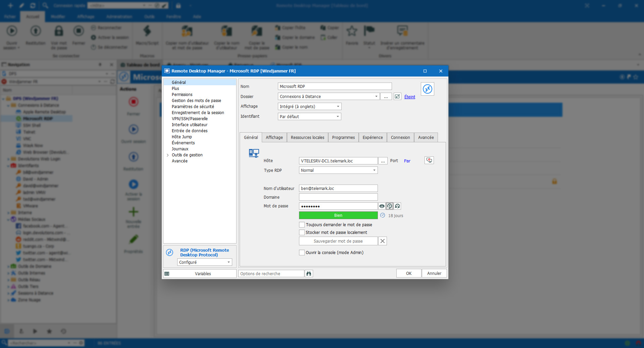
Task: Open the Expérience tab
Action: (x=373, y=138)
